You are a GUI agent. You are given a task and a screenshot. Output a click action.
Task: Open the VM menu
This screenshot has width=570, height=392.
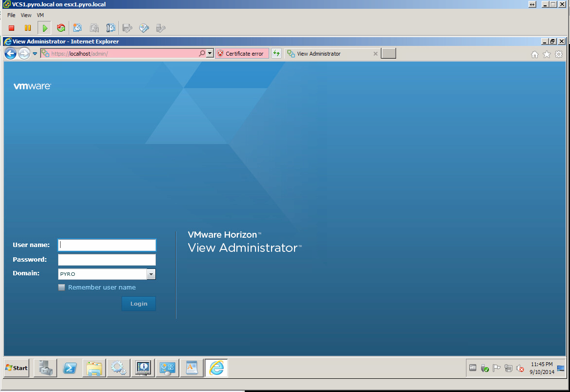click(40, 15)
